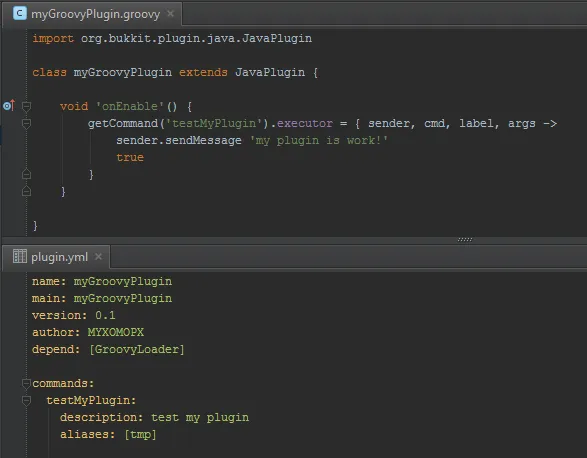The height and width of the screenshot is (458, 587).
Task: Click the executor property in getCommand line
Action: point(305,123)
